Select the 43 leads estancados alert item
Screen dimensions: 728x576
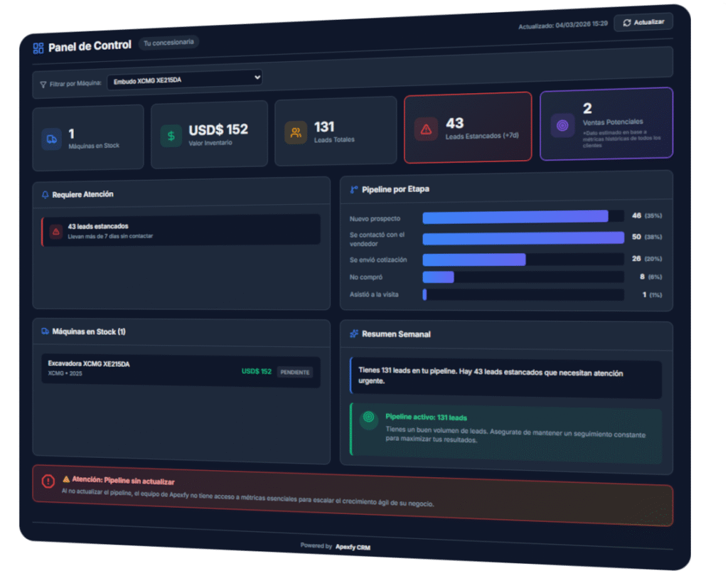[x=181, y=230]
